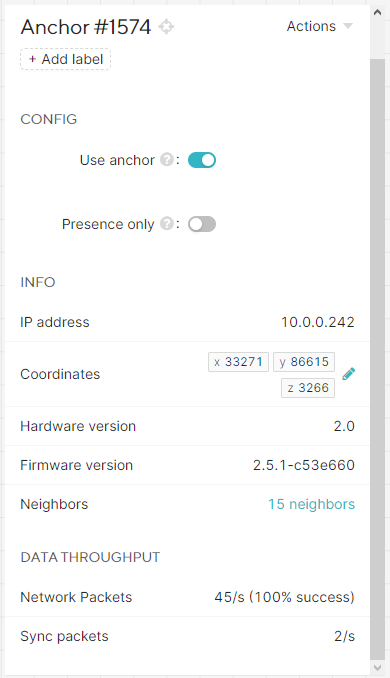Screen dimensions: 390x678
Task: Select the x 33271 coordinate field
Action: (238, 362)
